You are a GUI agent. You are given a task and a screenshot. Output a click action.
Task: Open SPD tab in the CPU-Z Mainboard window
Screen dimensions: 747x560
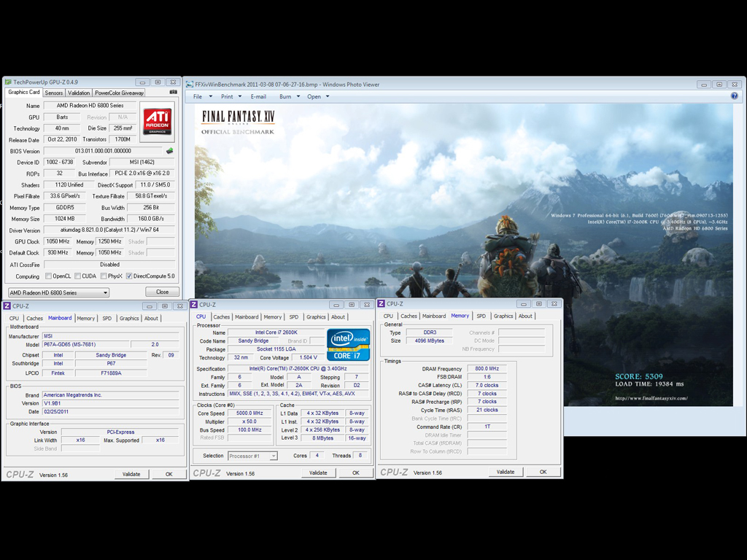click(107, 319)
